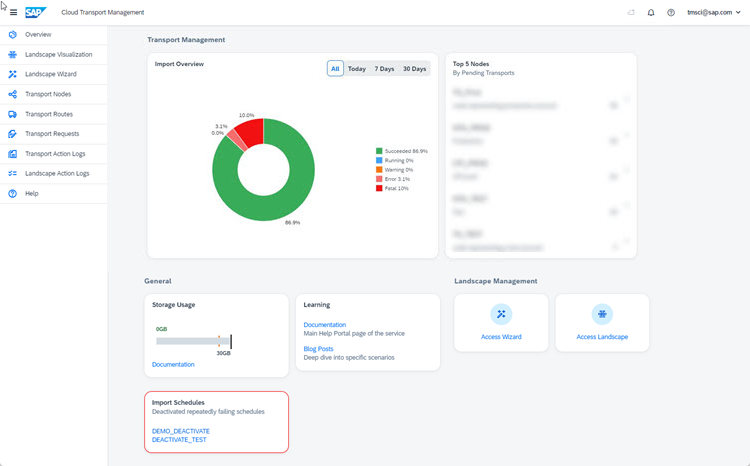Open Transport Requests from sidebar
Viewport: 750px width, 466px height.
51,134
